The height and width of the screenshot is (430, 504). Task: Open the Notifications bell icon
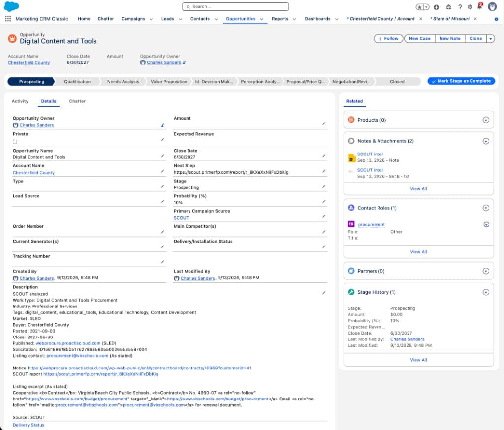[480, 6]
